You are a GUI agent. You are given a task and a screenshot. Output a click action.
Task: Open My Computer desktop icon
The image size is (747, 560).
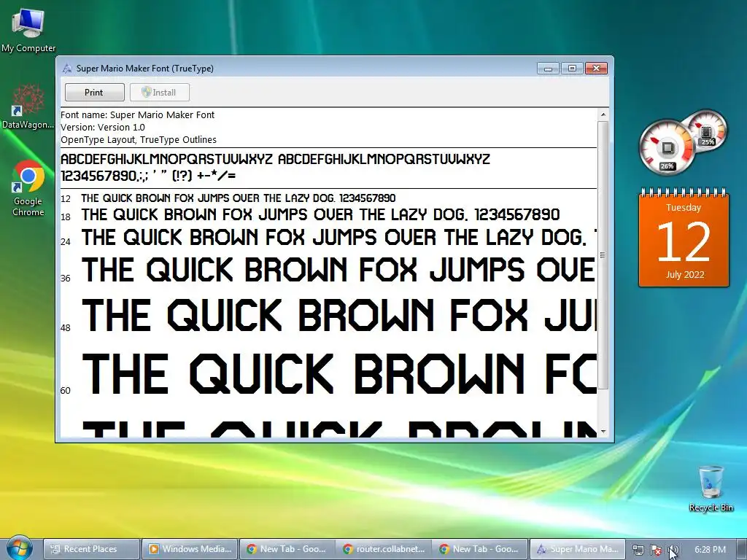coord(28,29)
